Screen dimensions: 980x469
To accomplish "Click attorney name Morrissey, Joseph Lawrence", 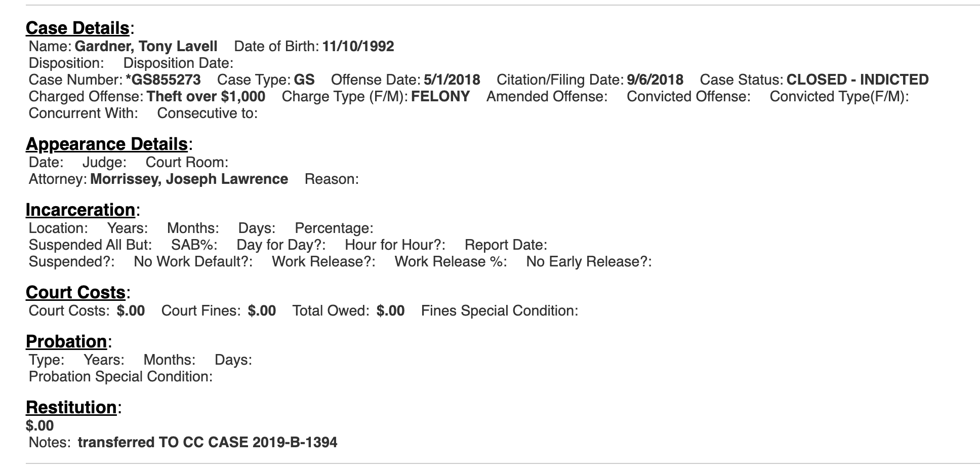I will tap(189, 179).
